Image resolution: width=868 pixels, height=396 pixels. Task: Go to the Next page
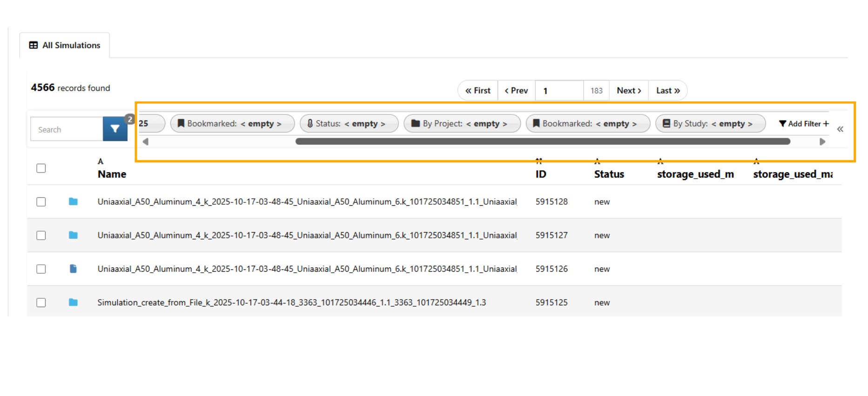(629, 90)
